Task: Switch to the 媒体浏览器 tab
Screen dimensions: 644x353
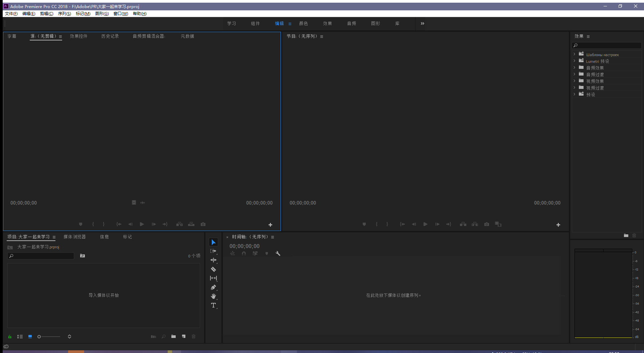Action: 75,237
